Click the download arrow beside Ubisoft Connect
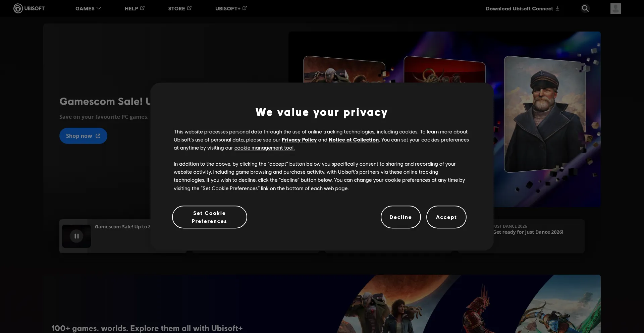The height and width of the screenshot is (333, 644). (x=557, y=9)
